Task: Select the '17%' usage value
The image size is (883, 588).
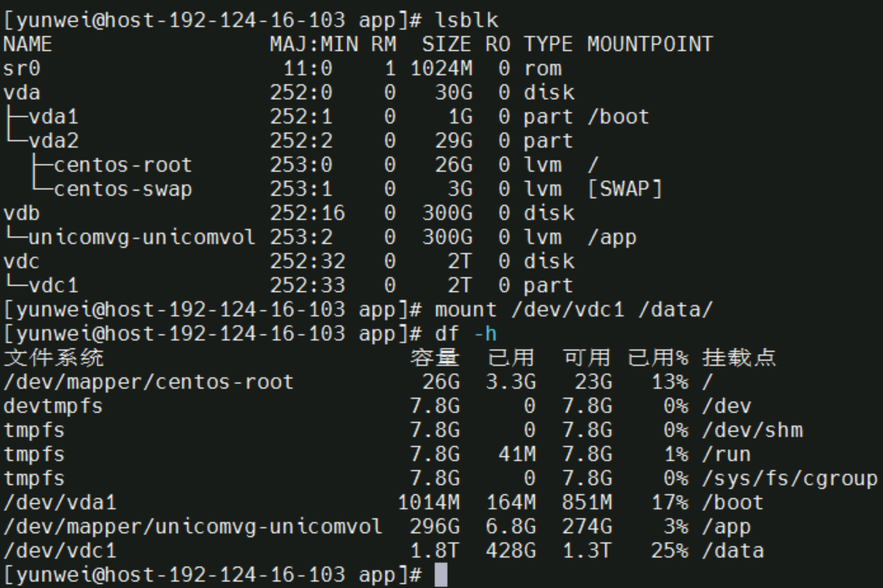Action: [670, 503]
